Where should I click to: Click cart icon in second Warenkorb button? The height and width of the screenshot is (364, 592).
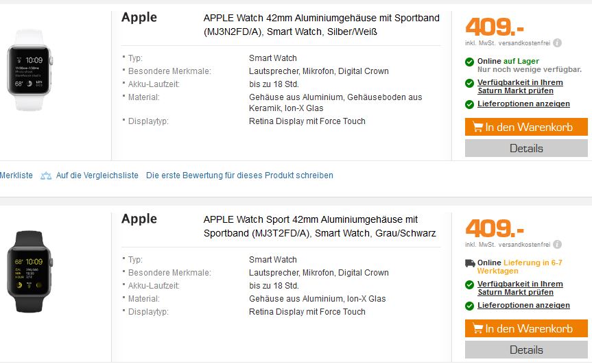coord(477,328)
